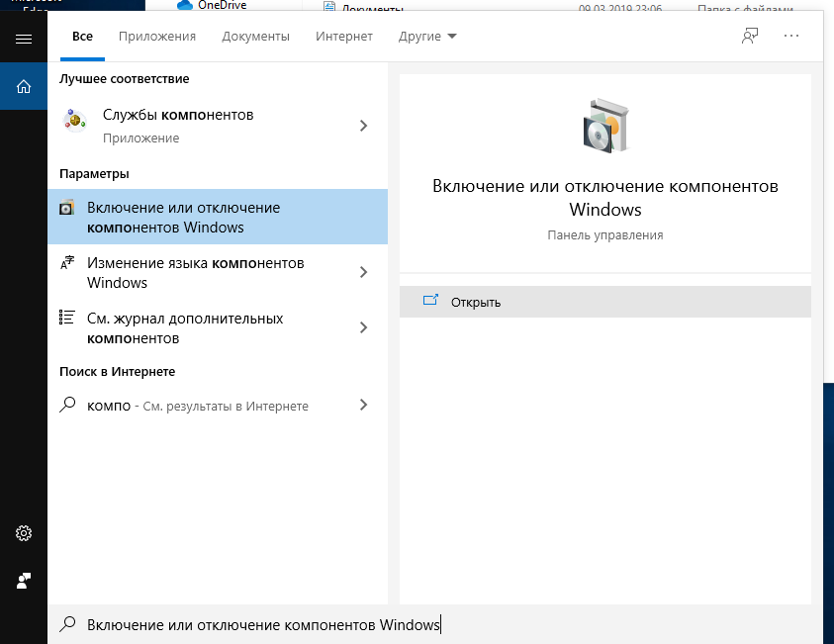Switch to the Документы tab
The image size is (834, 644).
click(x=256, y=37)
